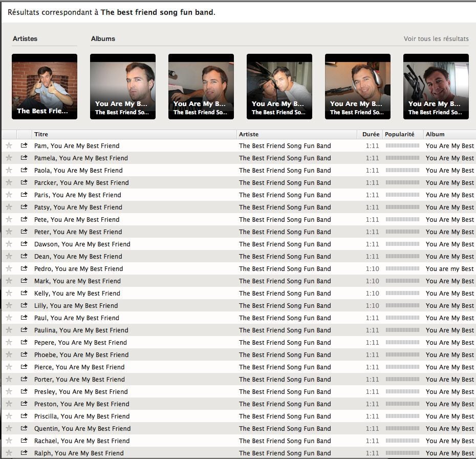This screenshot has height=459, width=476.
Task: Click share arrow beside "Mark, You are My Best Friend"
Action: (x=24, y=281)
